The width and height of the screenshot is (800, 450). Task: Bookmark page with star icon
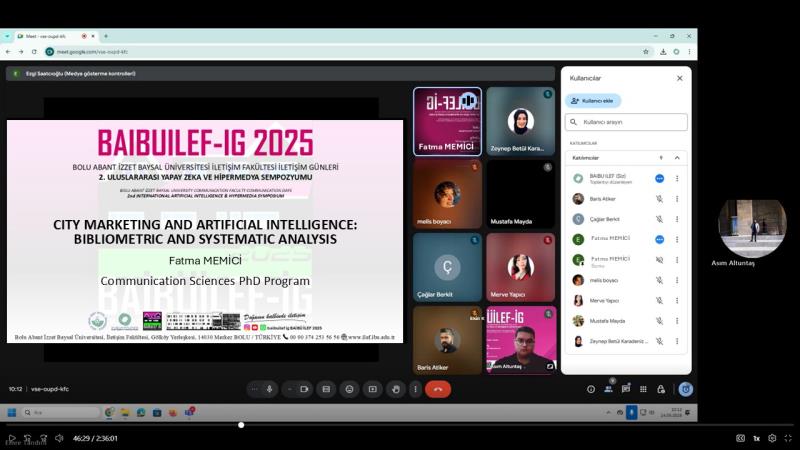coord(646,52)
